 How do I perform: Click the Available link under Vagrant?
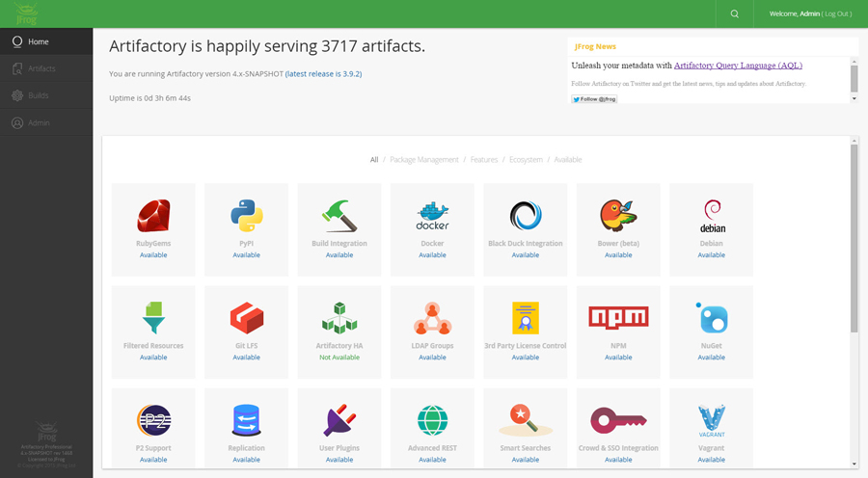point(712,460)
